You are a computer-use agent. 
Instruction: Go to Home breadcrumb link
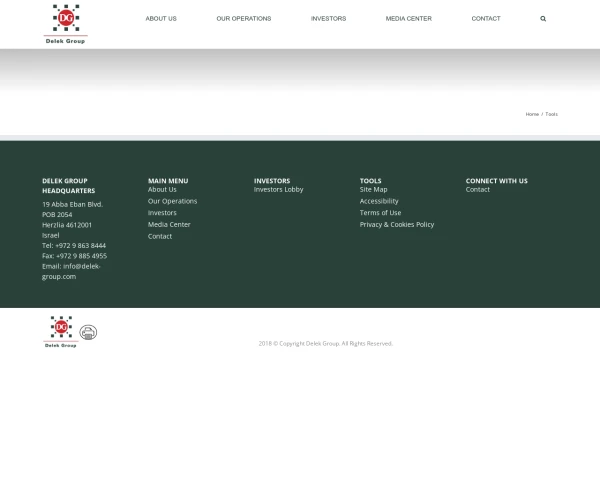click(x=532, y=114)
